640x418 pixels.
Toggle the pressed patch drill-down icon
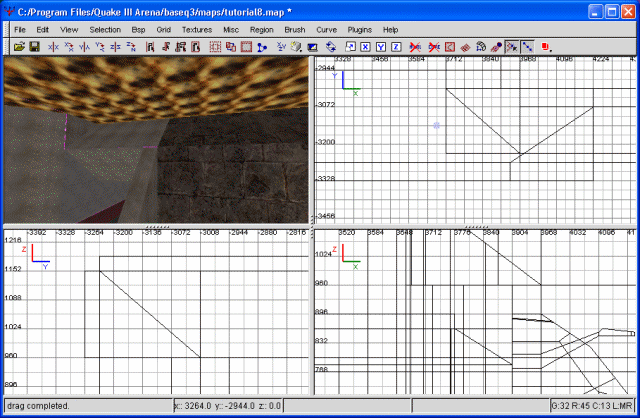[527, 47]
